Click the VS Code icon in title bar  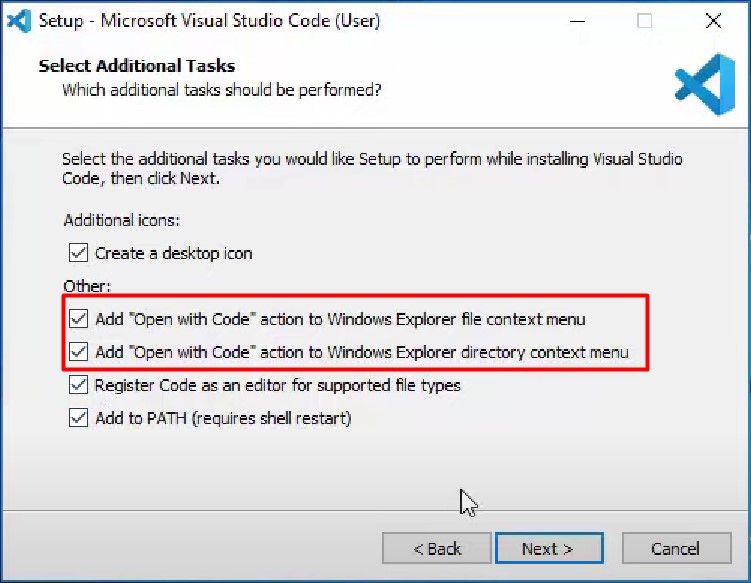click(18, 20)
